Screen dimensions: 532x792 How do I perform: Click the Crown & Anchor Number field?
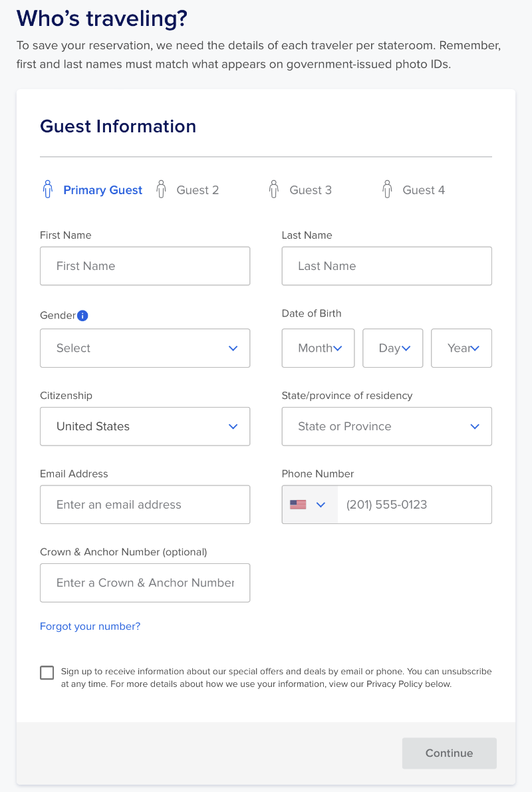(145, 583)
